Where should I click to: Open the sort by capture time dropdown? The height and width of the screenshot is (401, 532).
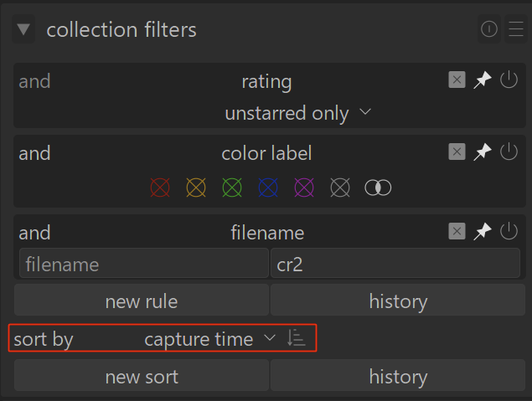[x=209, y=338]
